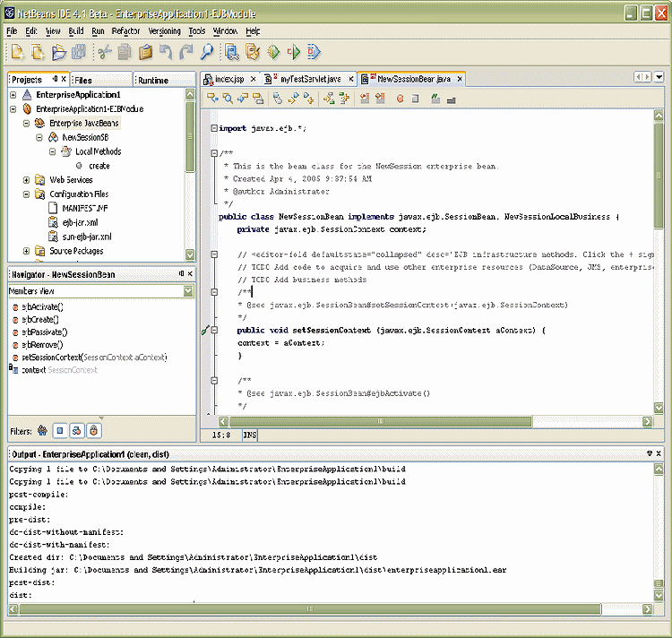Switch to the myTestServlet.java tab
The height and width of the screenshot is (638, 672).
tap(310, 79)
